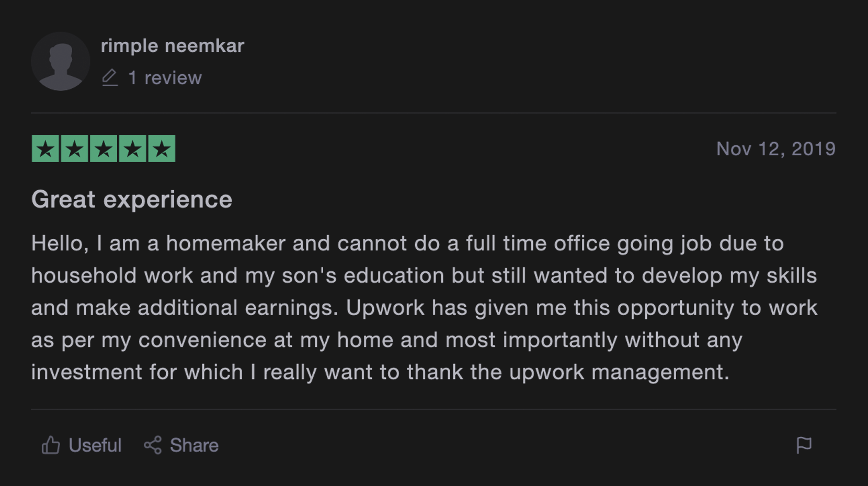
Task: Flag this review with the flag icon
Action: point(804,445)
